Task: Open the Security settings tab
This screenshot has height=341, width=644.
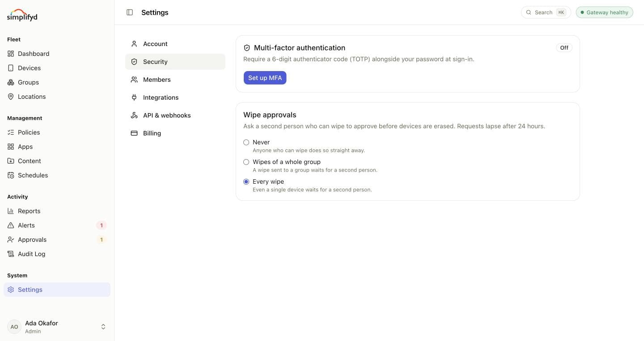Action: click(175, 62)
